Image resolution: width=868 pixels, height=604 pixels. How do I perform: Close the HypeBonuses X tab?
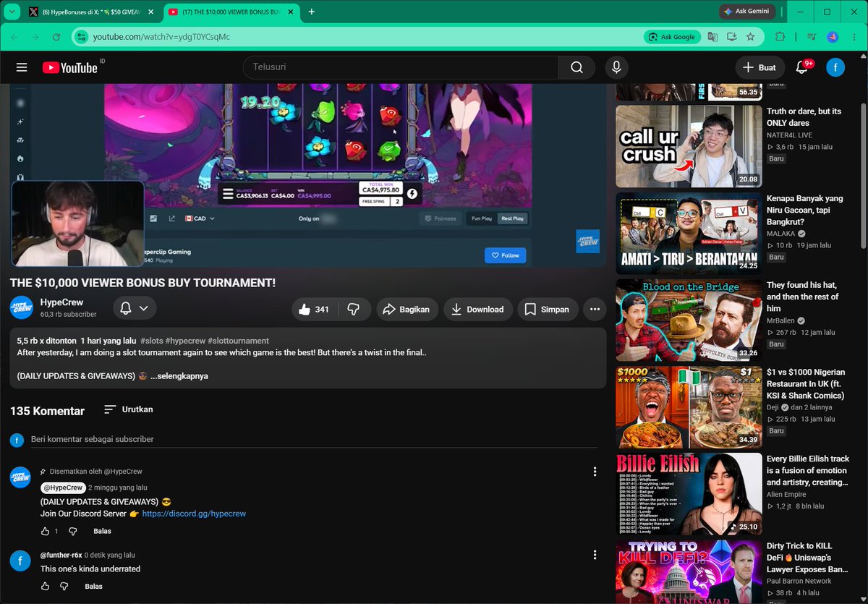[x=150, y=12]
